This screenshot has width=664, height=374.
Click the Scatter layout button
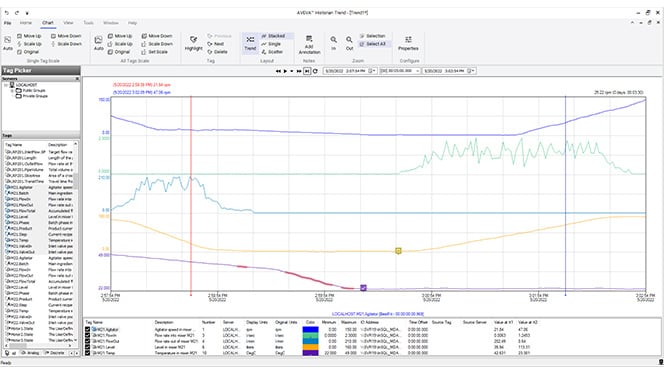[x=272, y=52]
